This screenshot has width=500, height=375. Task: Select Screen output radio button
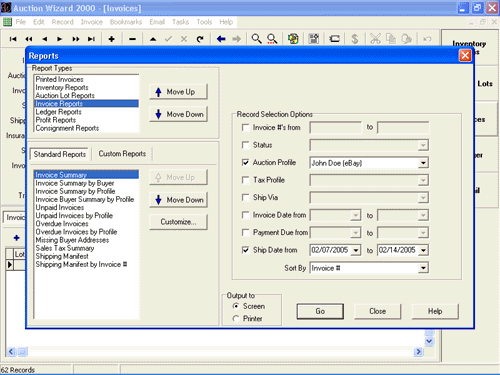(236, 306)
